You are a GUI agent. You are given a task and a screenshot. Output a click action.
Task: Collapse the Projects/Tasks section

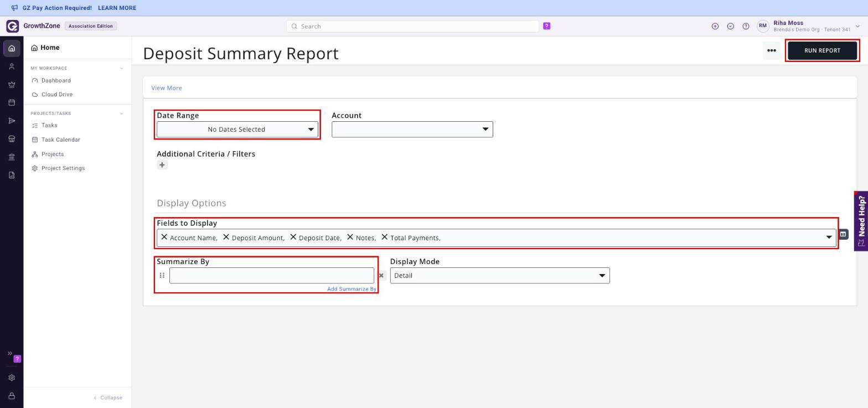point(122,113)
